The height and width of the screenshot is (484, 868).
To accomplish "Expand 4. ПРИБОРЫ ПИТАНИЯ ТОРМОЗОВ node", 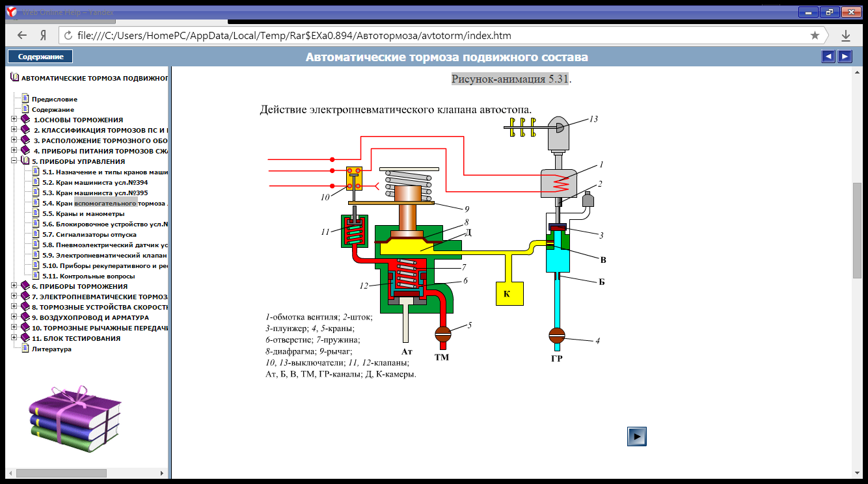I will 14,151.
